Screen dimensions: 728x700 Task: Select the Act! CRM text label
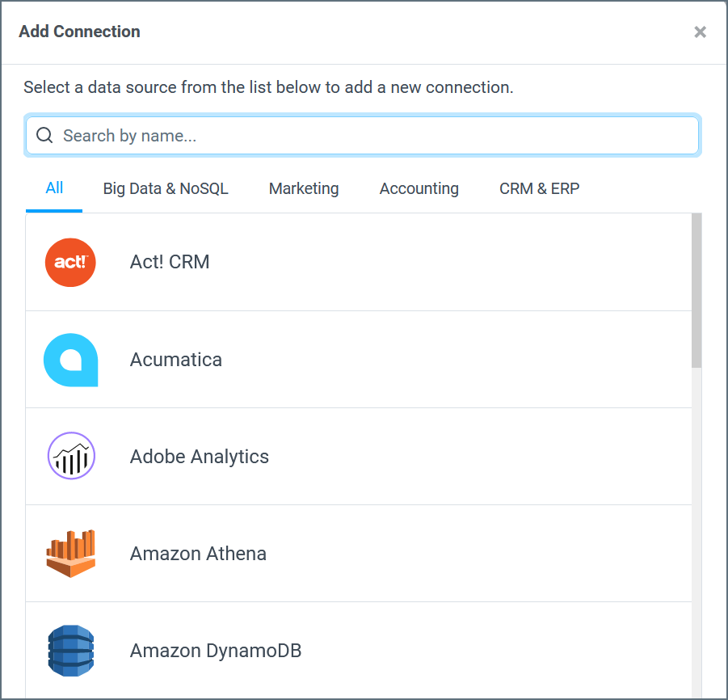(170, 262)
